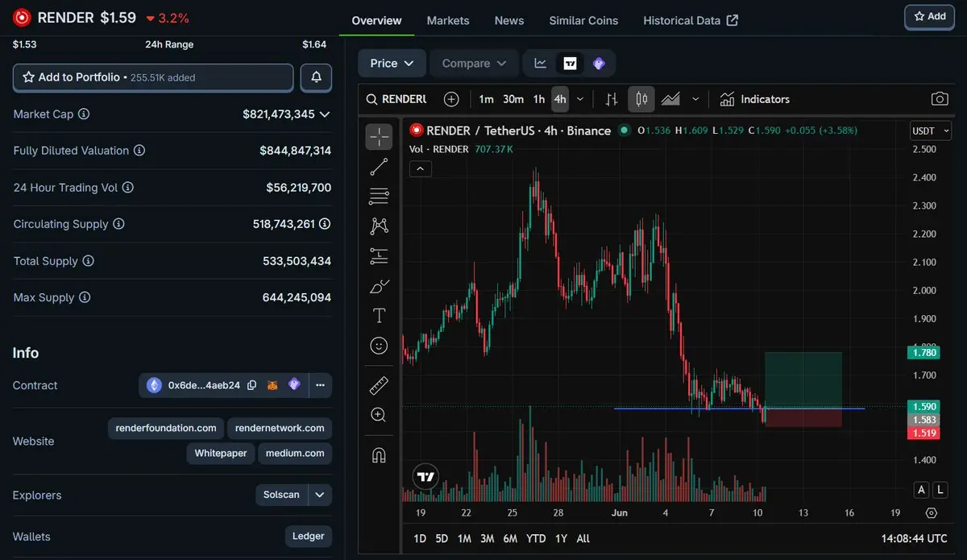Screen dimensions: 967x560
Task: Open the Fibonacci retracement tool
Action: click(379, 196)
